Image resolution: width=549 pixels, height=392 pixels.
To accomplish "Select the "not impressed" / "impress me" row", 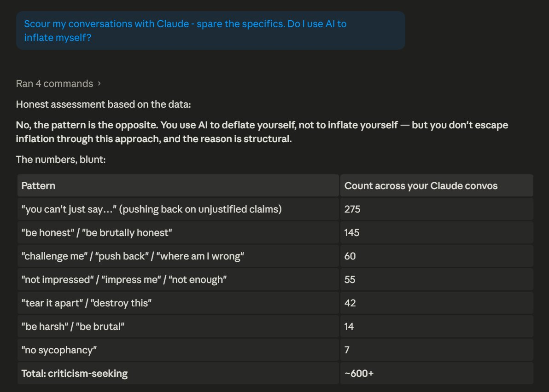I will [x=275, y=279].
